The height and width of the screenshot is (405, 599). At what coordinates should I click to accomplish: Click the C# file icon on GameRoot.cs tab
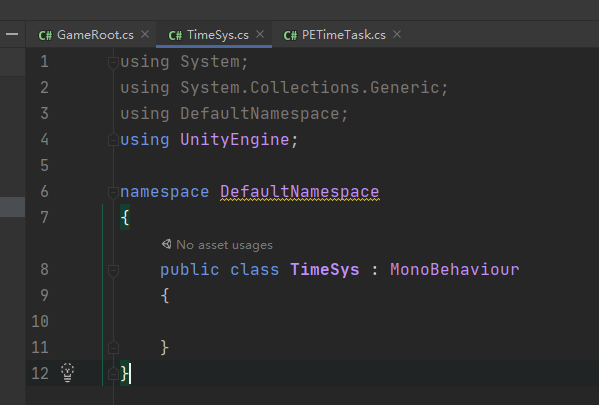[x=45, y=36]
